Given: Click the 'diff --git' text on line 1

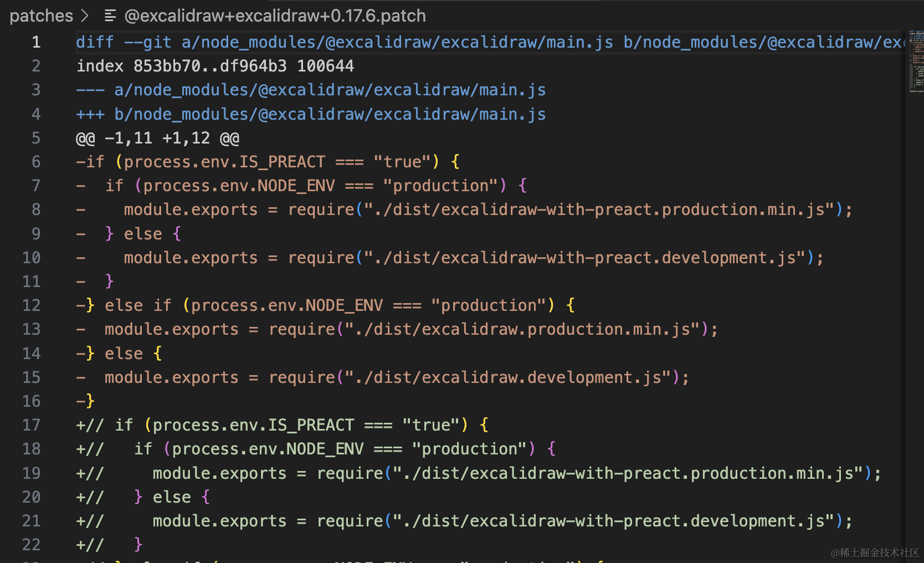Looking at the screenshot, I should pos(124,42).
